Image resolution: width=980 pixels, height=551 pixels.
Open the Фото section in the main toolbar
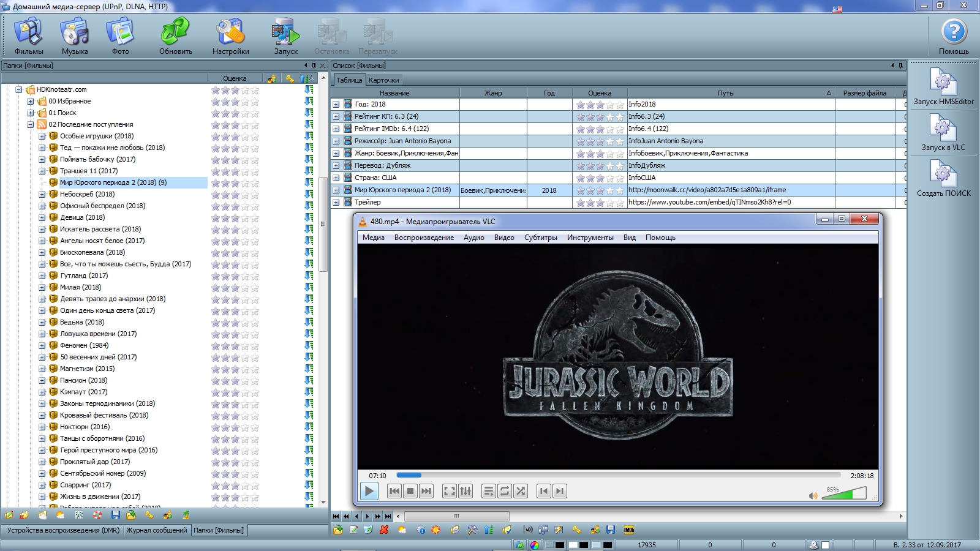[120, 36]
